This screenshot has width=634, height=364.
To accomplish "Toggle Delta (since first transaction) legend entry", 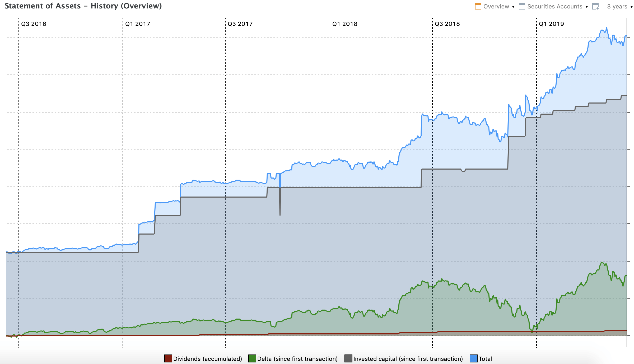I will point(297,359).
